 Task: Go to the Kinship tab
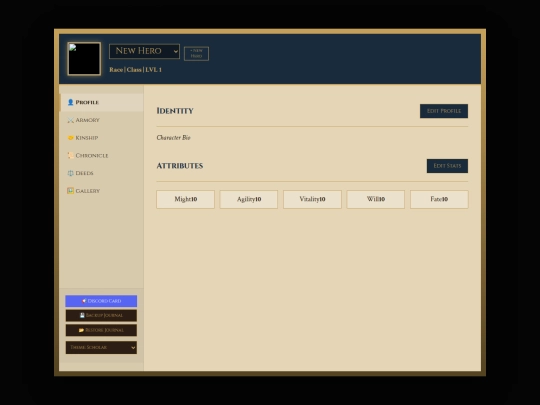click(x=102, y=138)
